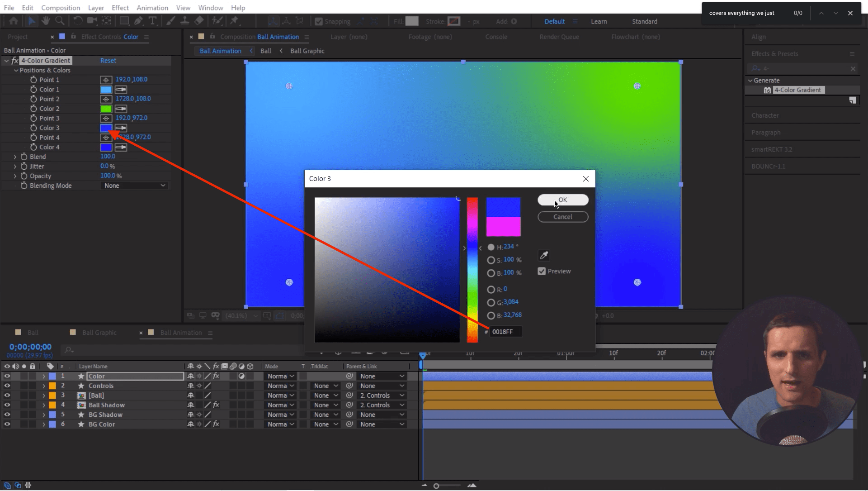Open the Blending Mode dropdown
Screen dimensions: 868x491
click(134, 186)
